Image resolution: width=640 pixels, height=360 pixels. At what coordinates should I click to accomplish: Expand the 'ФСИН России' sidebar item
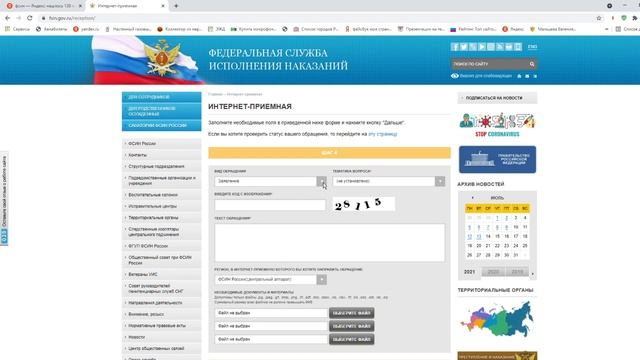pos(162,144)
